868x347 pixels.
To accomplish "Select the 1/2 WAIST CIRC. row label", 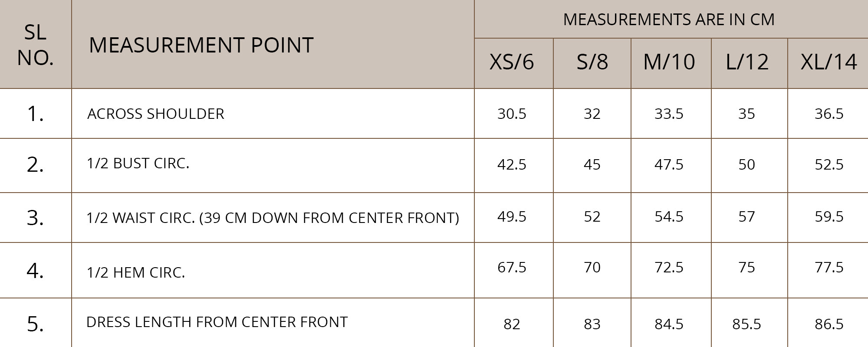I will coord(273,217).
